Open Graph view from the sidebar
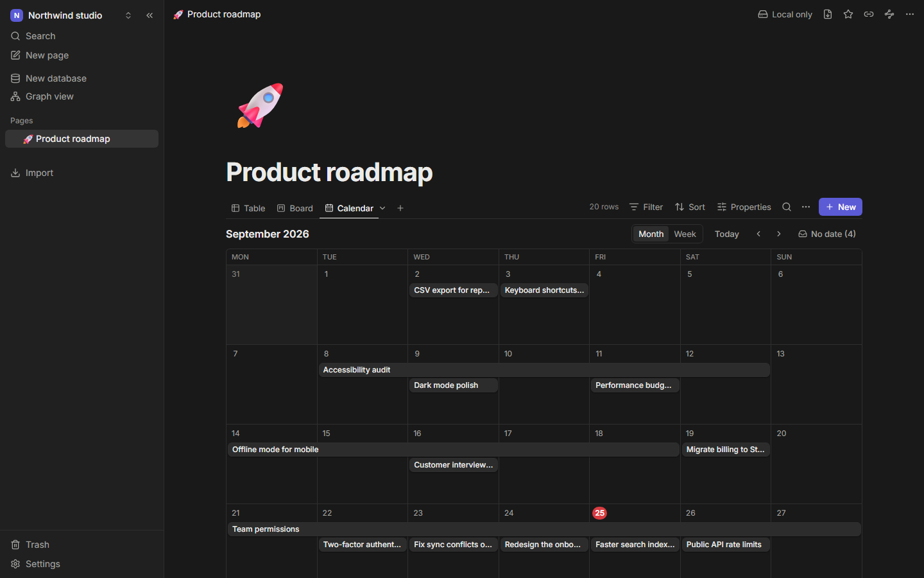 point(81,96)
